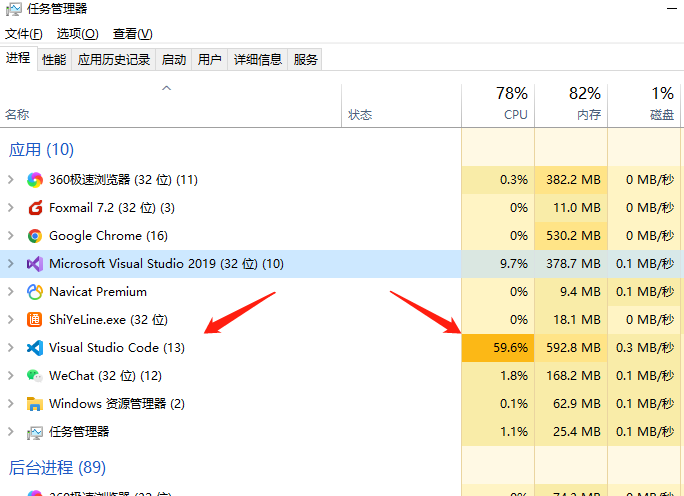Screen dimensions: 684x496
Task: Click the 62.9 MB memory cell
Action: point(571,404)
